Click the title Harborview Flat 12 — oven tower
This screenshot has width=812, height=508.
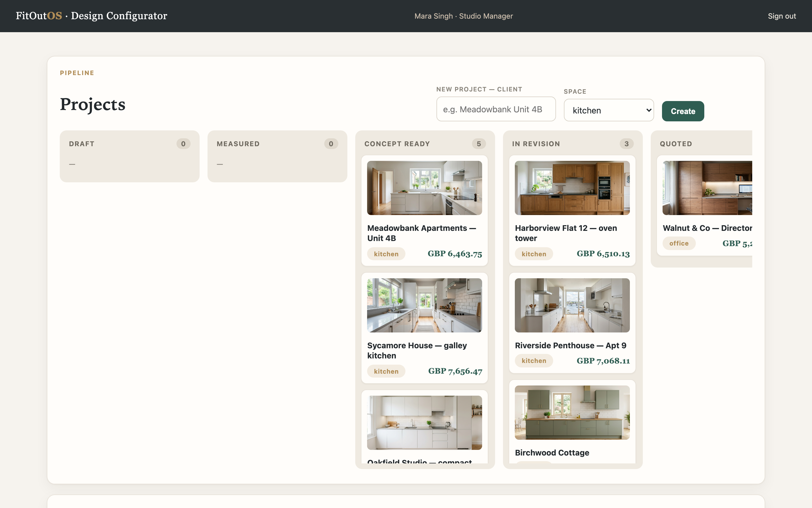coord(566,233)
